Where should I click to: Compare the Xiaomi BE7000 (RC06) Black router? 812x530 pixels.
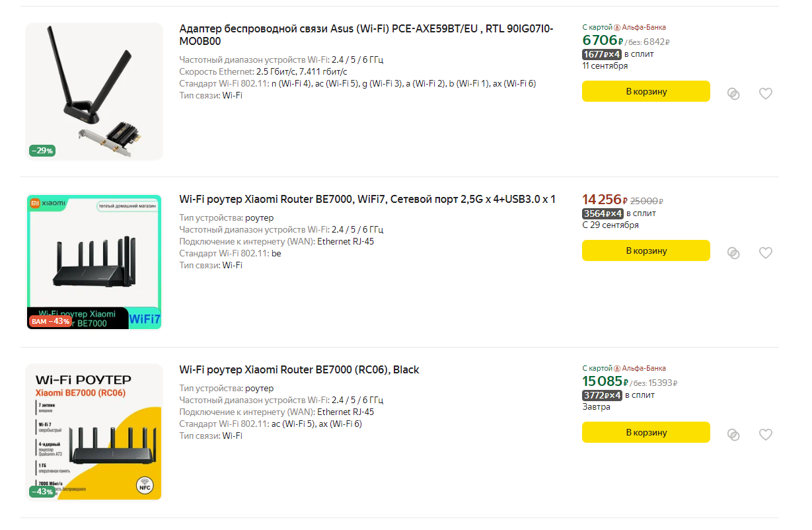click(x=733, y=434)
